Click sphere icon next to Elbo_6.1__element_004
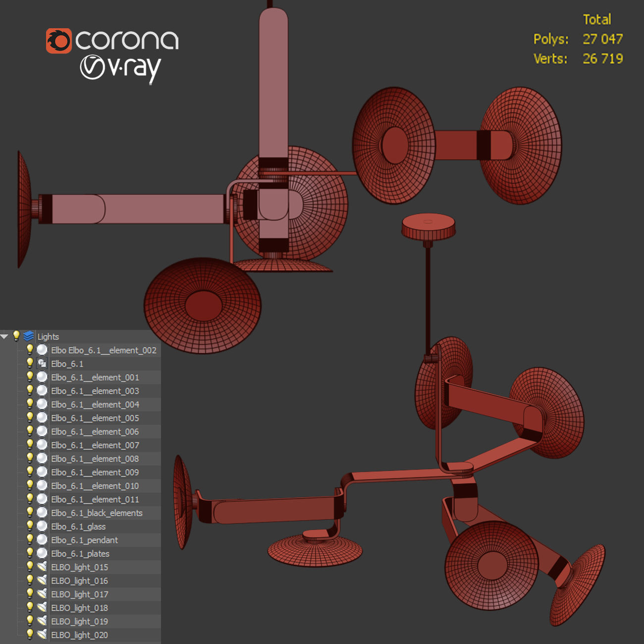 pos(42,404)
